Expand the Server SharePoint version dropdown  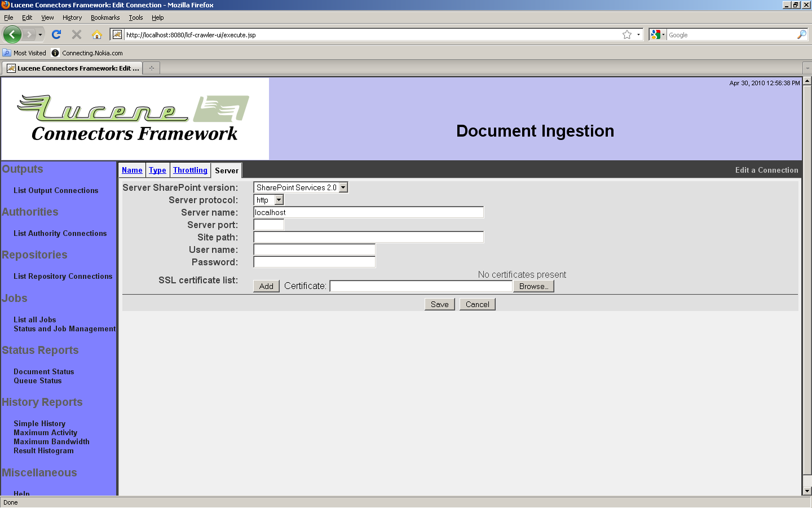click(343, 187)
